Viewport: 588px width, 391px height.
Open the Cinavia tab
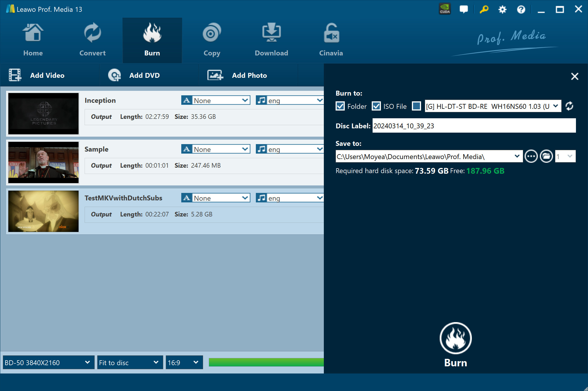(x=331, y=41)
